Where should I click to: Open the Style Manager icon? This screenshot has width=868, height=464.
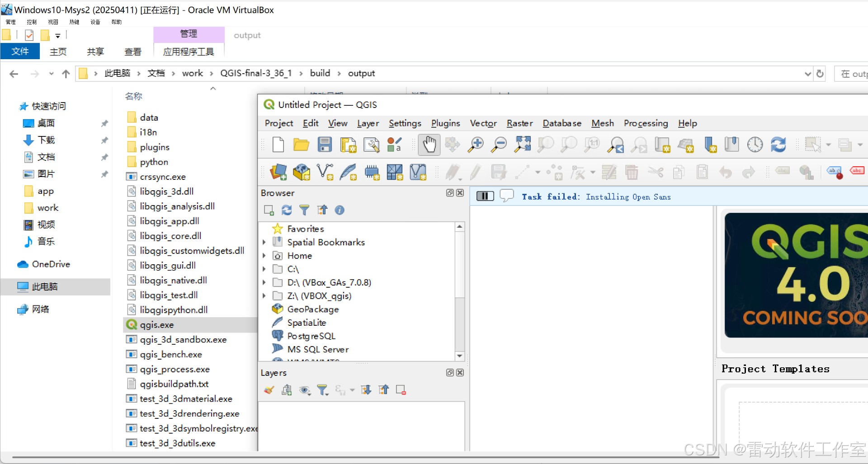coord(395,145)
